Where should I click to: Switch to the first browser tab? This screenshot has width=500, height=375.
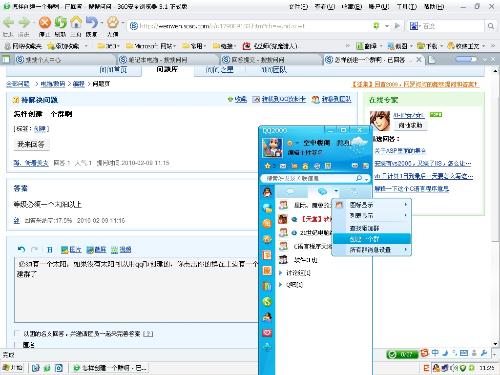click(x=65, y=60)
